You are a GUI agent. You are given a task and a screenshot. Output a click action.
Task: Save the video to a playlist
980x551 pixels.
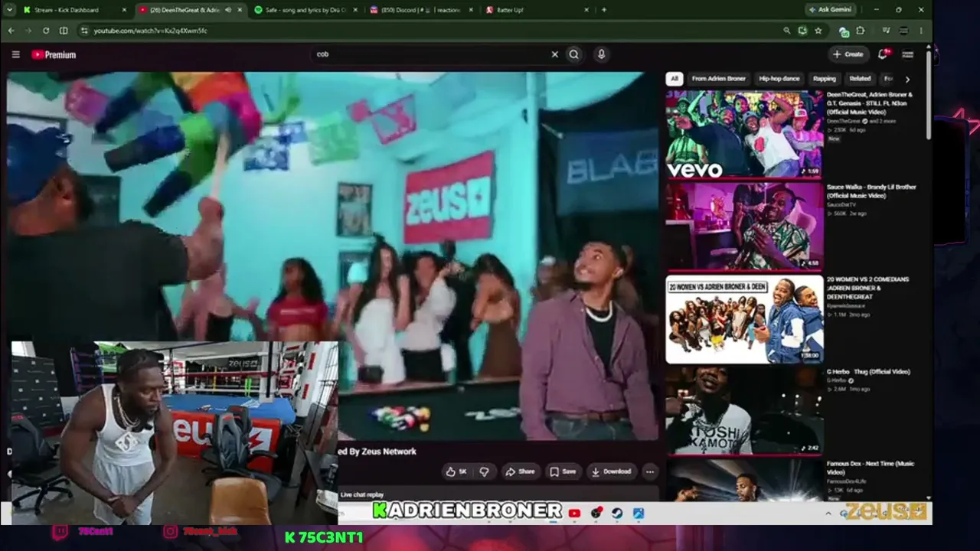(x=563, y=471)
